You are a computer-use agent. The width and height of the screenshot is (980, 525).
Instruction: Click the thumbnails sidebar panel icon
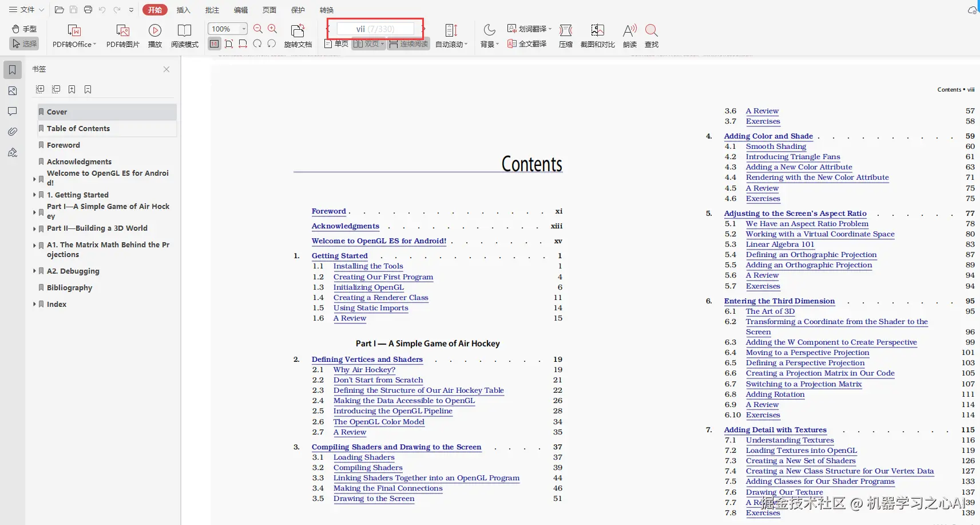tap(13, 90)
